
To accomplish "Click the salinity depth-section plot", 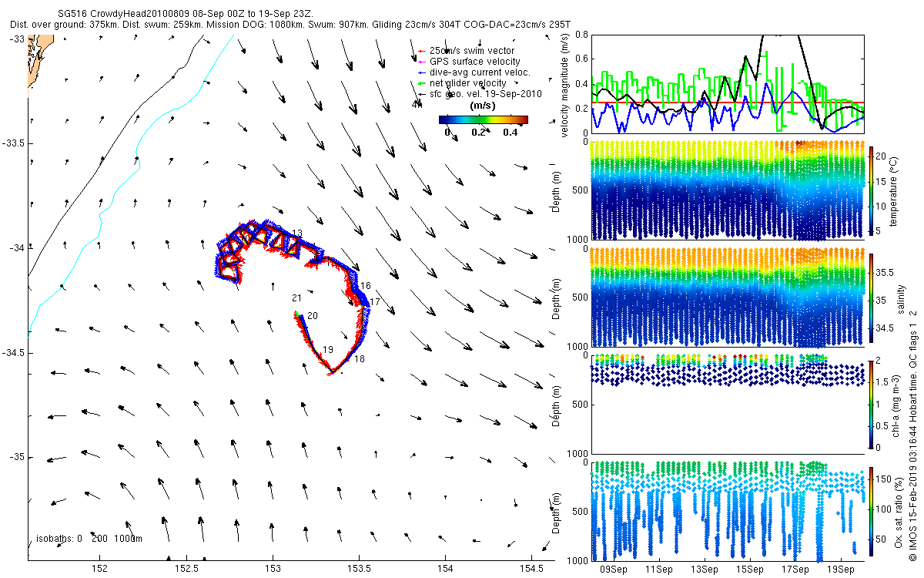I will coord(727,297).
